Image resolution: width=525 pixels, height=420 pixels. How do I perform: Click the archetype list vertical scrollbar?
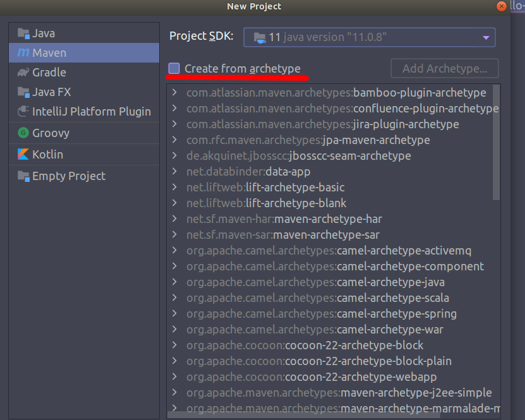(496, 142)
